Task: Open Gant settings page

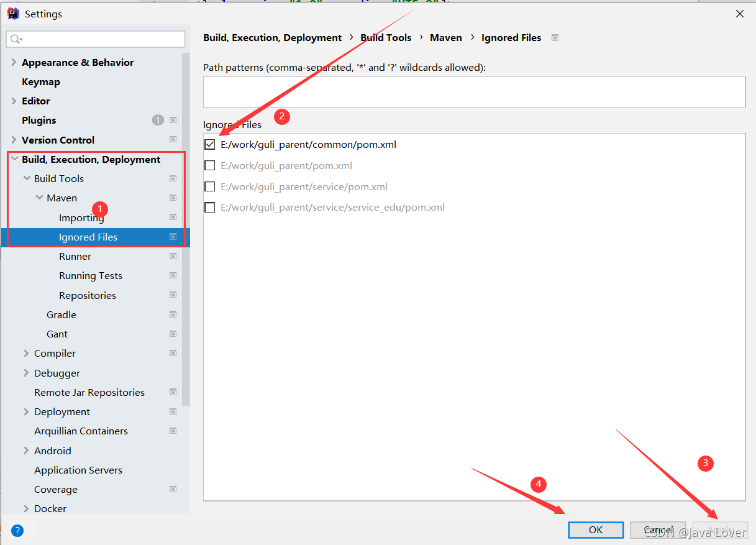Action: pos(57,334)
